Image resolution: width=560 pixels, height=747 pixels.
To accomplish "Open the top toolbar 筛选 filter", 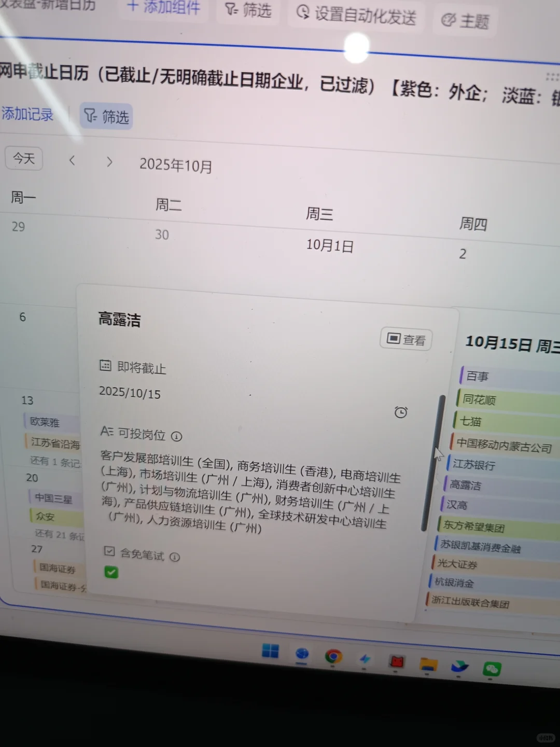I will pyautogui.click(x=248, y=10).
